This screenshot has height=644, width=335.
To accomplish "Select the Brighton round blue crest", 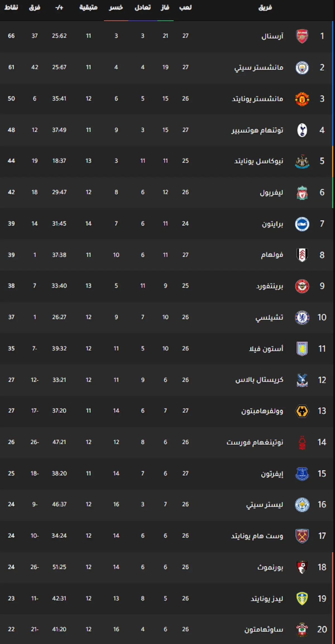I will click(302, 224).
